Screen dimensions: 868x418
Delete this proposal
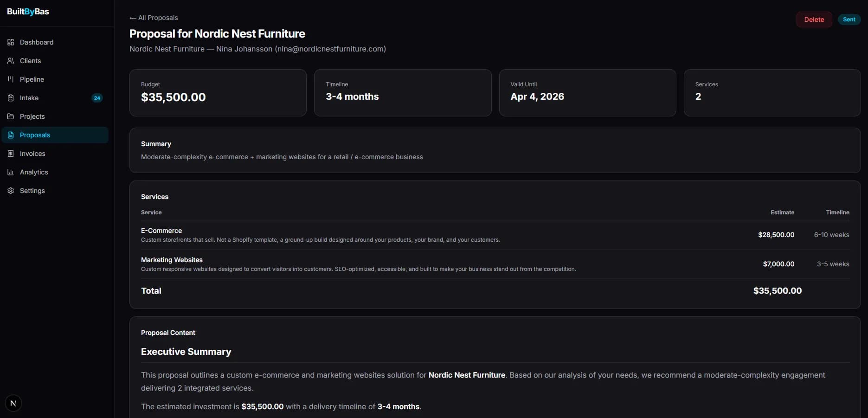[x=814, y=19]
